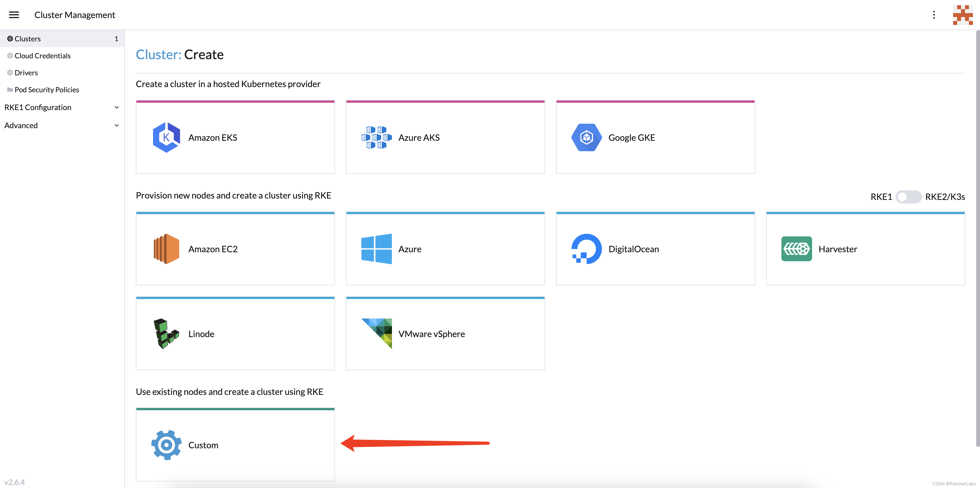Viewport: 980px width, 488px height.
Task: Select the Custom cluster label
Action: [x=203, y=445]
